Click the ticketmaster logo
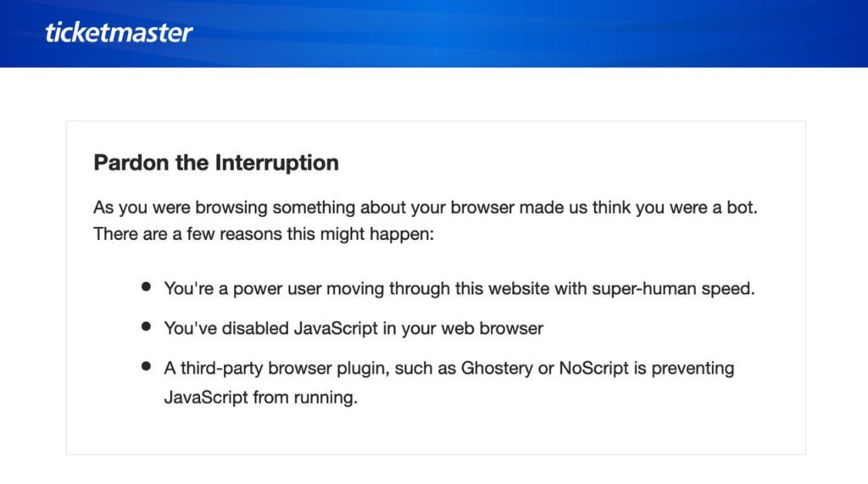This screenshot has width=868, height=484. [119, 33]
